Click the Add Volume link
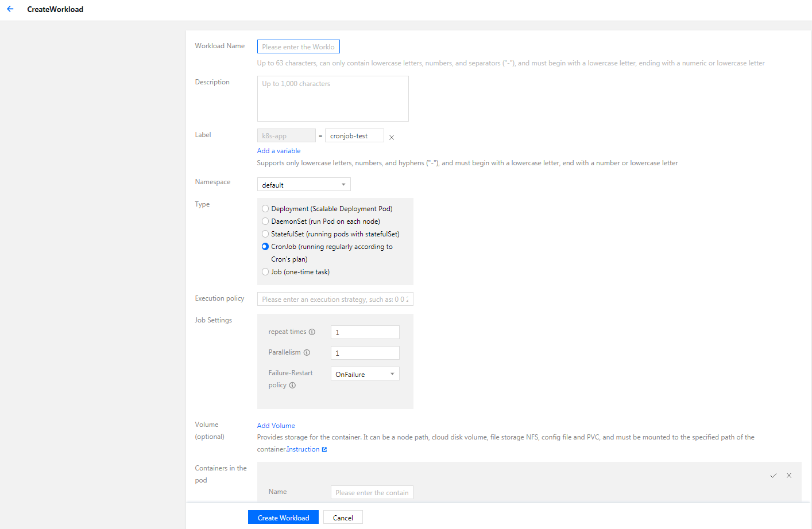Image resolution: width=812 pixels, height=529 pixels. click(x=276, y=426)
